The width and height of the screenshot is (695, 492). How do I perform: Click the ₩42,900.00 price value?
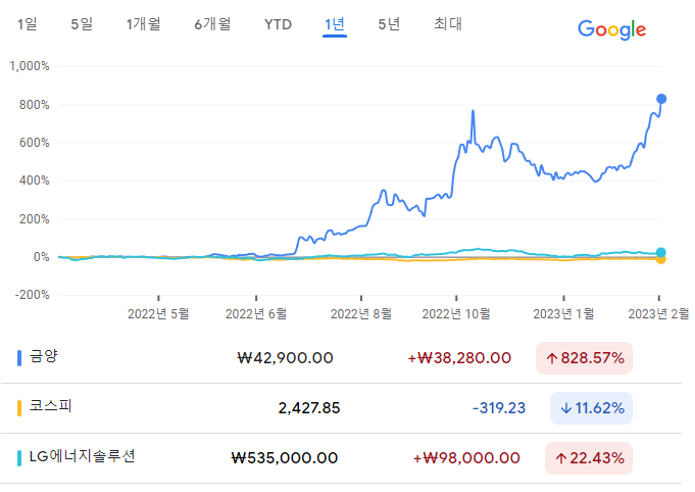coord(285,357)
